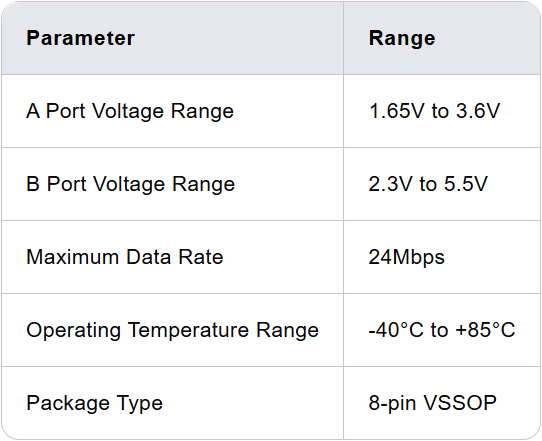
Task: Select the Package Type cell
Action: tap(172, 403)
